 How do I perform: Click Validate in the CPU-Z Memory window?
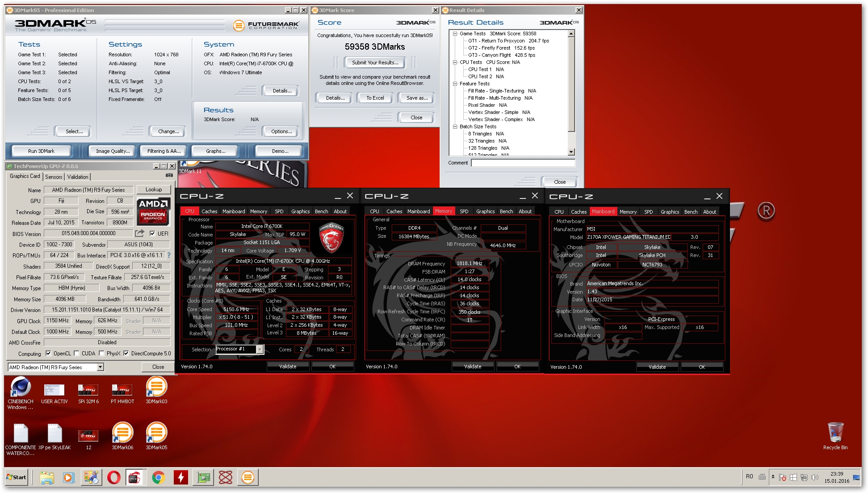[x=473, y=367]
